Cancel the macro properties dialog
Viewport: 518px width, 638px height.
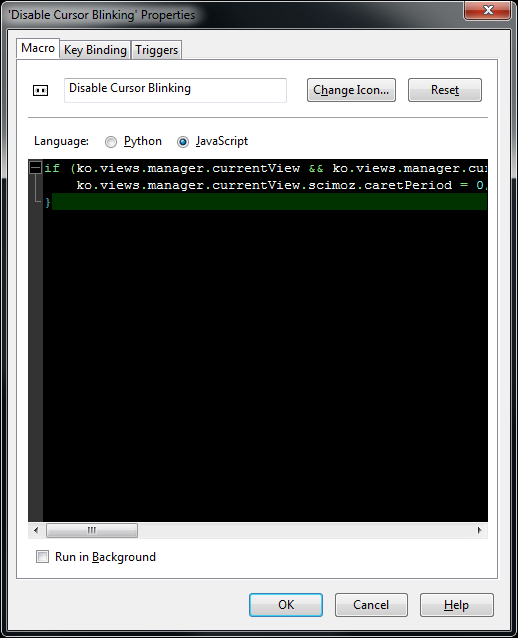tap(371, 605)
